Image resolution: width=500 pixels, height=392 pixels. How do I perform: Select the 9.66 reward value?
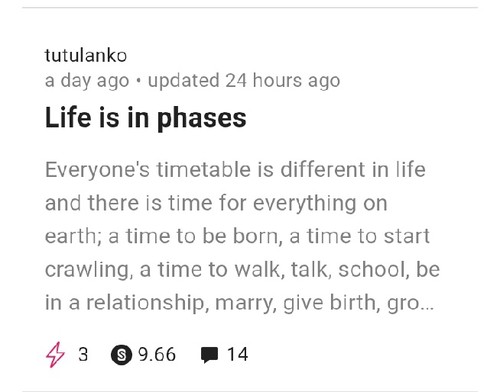[x=157, y=354]
